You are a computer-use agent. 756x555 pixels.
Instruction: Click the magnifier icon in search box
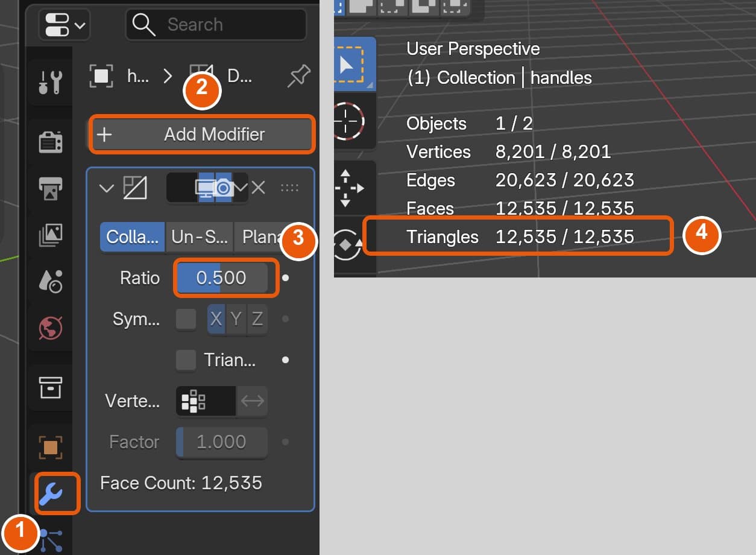pos(144,25)
